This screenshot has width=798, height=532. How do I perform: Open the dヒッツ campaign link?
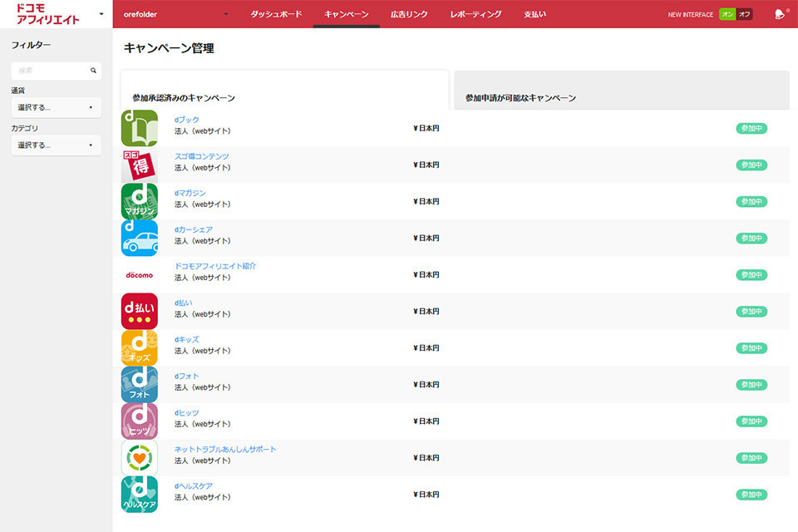click(187, 413)
